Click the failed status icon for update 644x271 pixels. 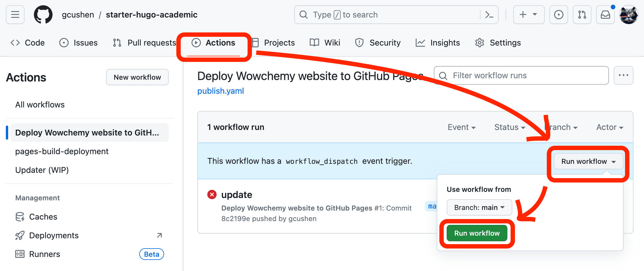[x=212, y=194]
